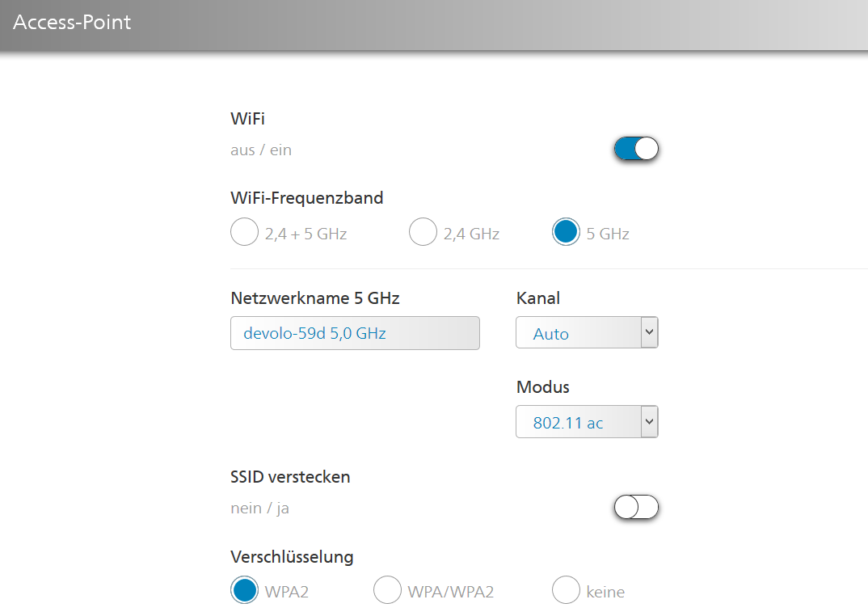Choose keine encryption radio button
The height and width of the screenshot is (612, 868).
point(566,590)
